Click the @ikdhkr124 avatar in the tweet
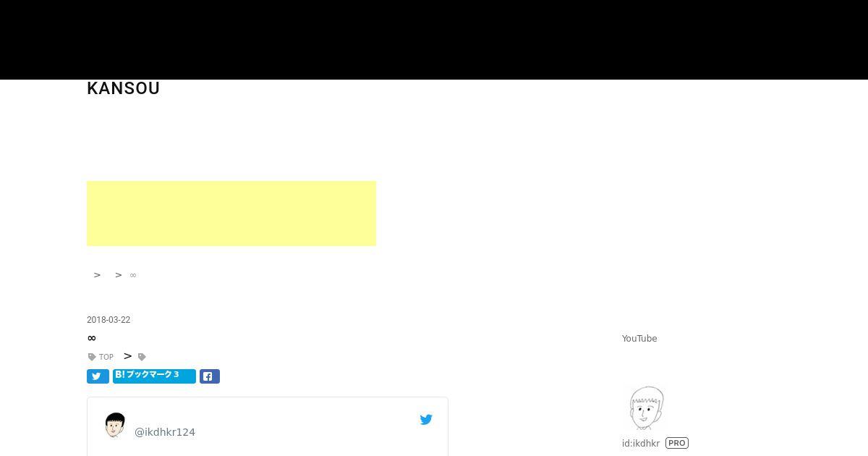 point(115,426)
